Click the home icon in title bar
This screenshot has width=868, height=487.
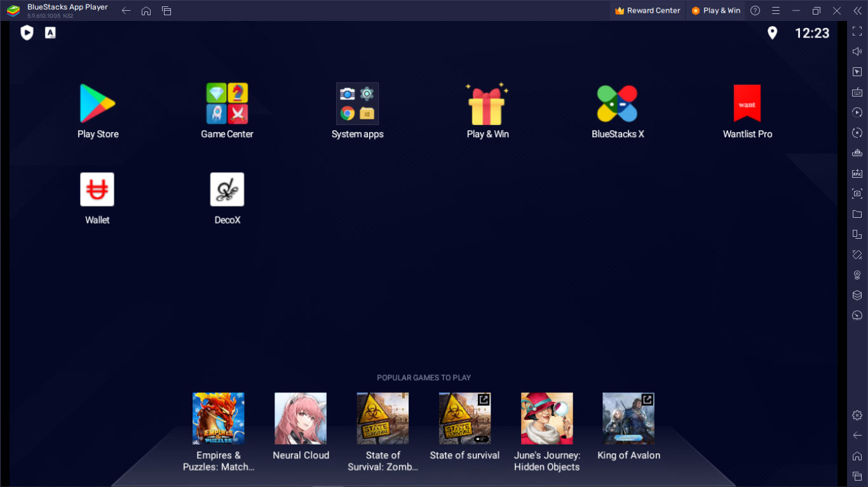point(146,11)
